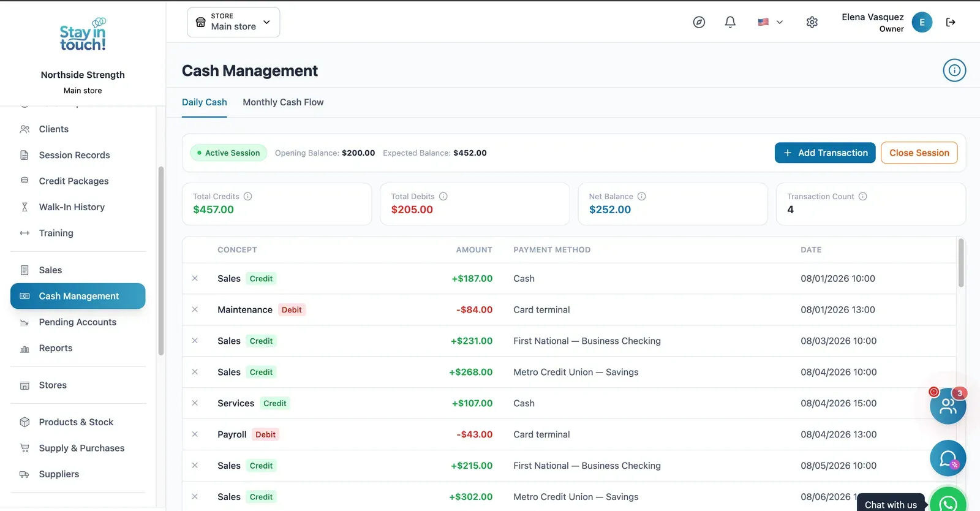
Task: Go to Sales in sidebar
Action: 78,270
